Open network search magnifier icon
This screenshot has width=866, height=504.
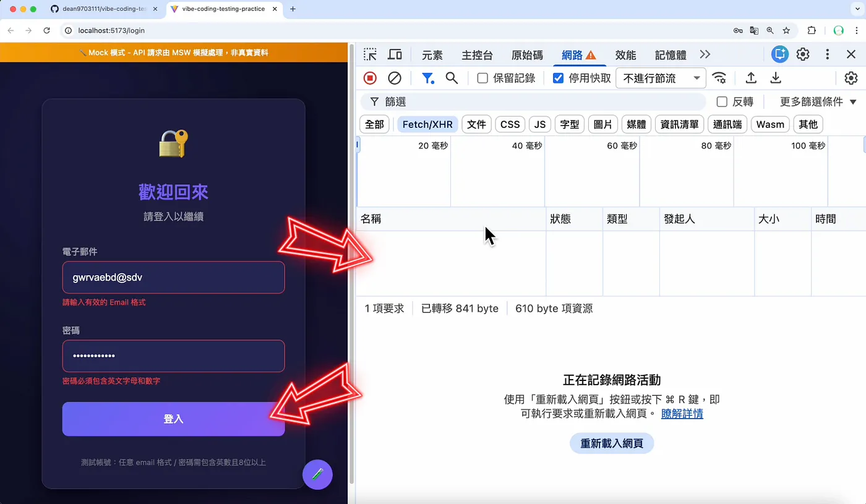click(452, 78)
